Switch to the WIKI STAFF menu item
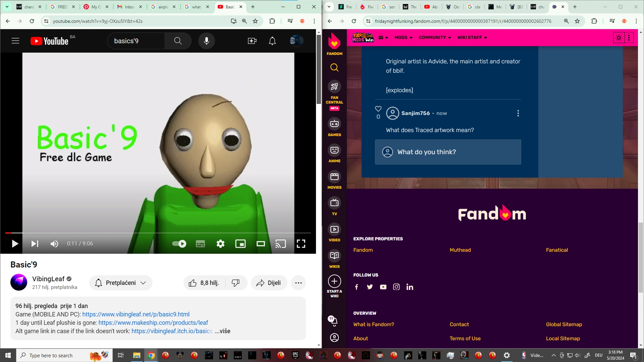 472,38
